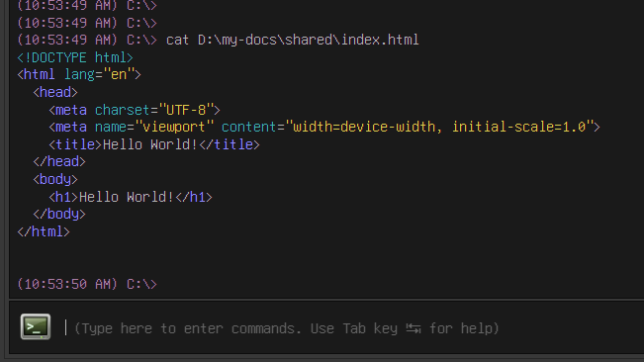Image resolution: width=644 pixels, height=362 pixels.
Task: Click the closing </body> tag
Action: click(x=59, y=215)
